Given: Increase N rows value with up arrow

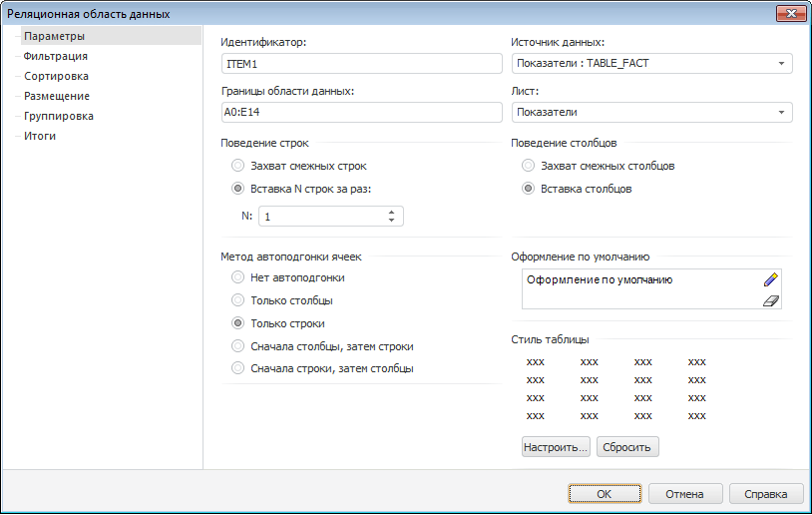Looking at the screenshot, I should (x=392, y=212).
